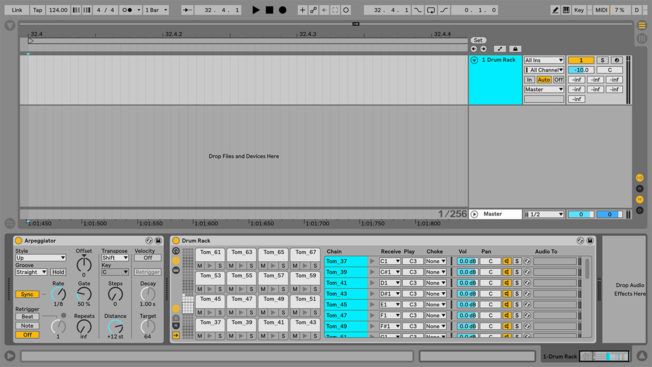
Task: Open the Transpose Shift dropdown
Action: [115, 258]
